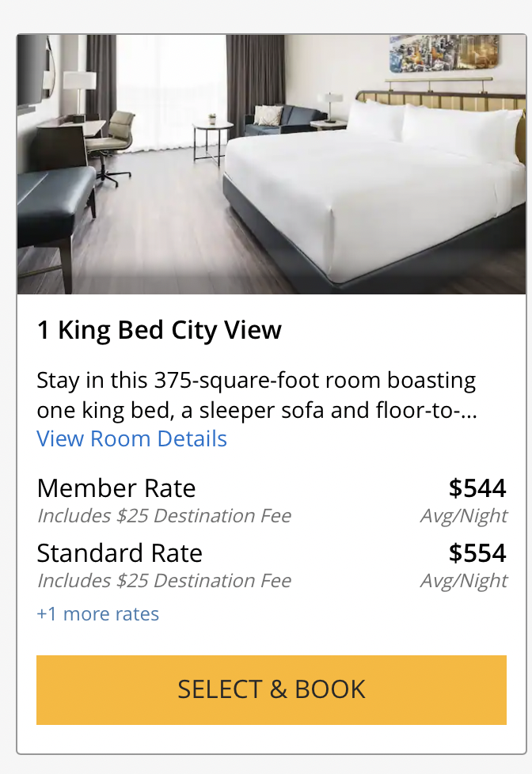Click the Includes $25 Destination Fee note under Standard Rate
This screenshot has width=532, height=774.
164,580
